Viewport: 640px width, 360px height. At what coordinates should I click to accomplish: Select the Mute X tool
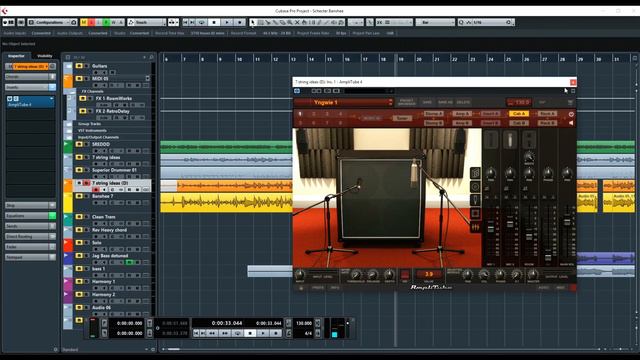297,22
